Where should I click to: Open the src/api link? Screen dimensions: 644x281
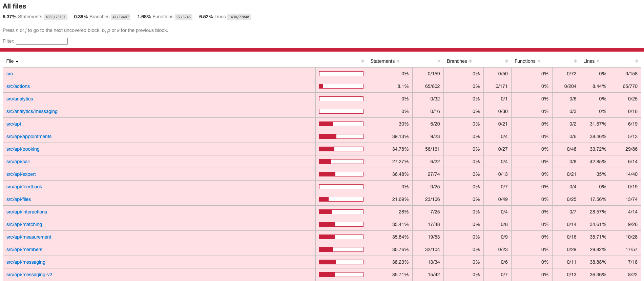[14, 124]
